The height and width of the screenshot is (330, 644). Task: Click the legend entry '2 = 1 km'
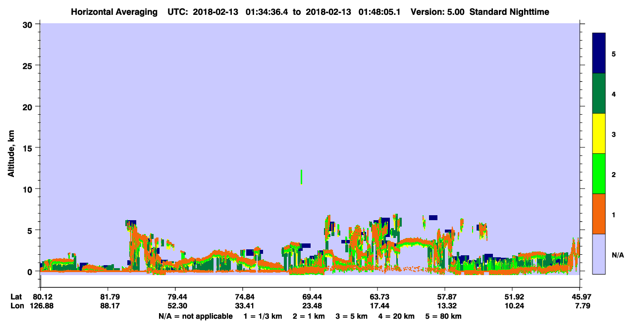point(309,316)
